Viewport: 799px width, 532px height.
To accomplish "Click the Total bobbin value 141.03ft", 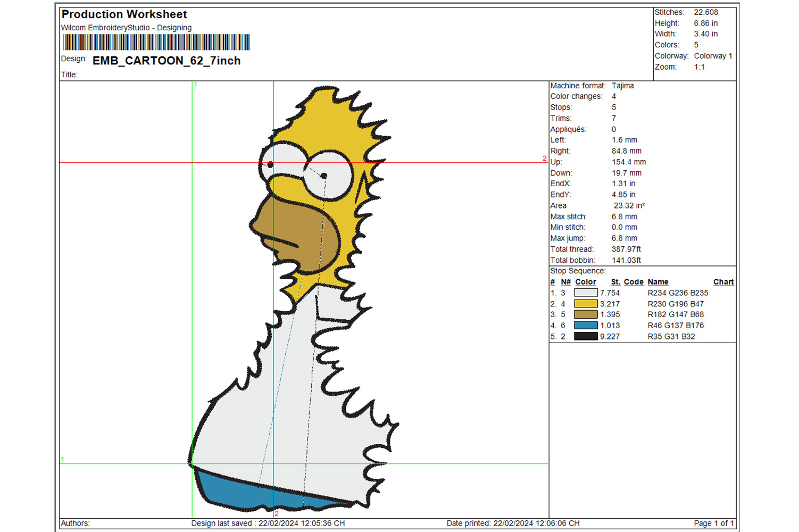I will 626,260.
